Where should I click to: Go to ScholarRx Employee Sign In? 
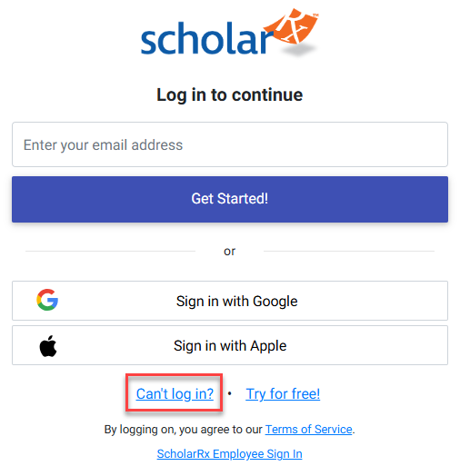(x=230, y=454)
